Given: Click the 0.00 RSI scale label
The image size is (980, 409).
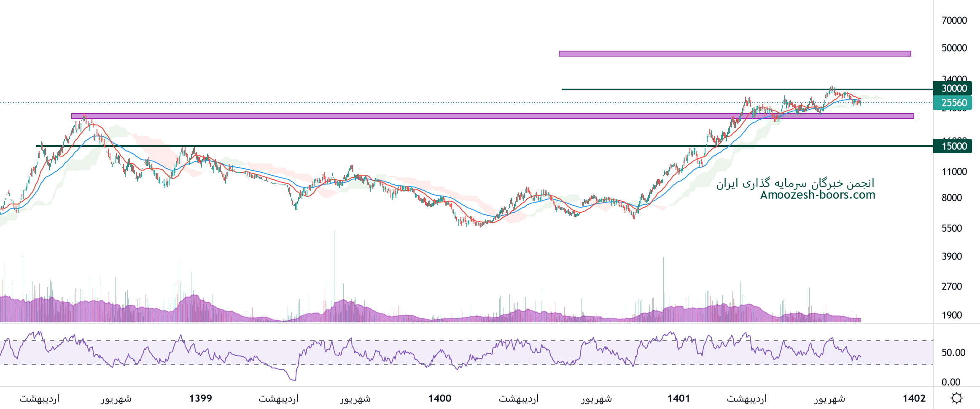Looking at the screenshot, I should [x=950, y=382].
